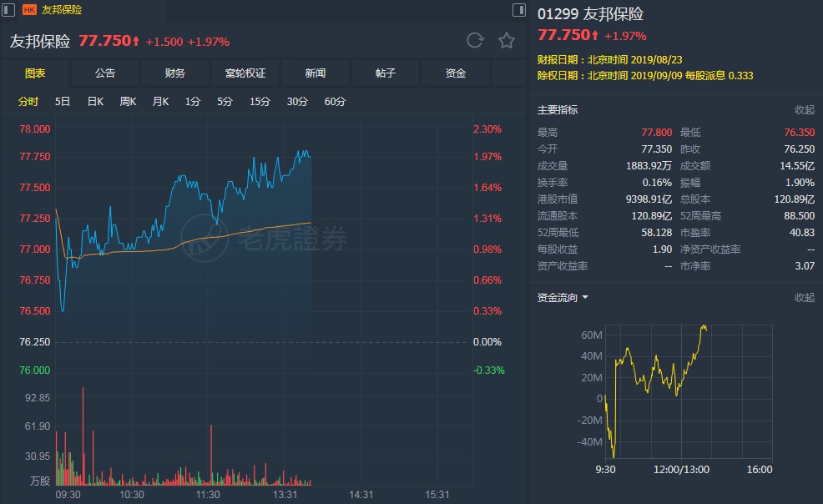
Task: Open the 资金流向 dropdown arrow
Action: [585, 297]
